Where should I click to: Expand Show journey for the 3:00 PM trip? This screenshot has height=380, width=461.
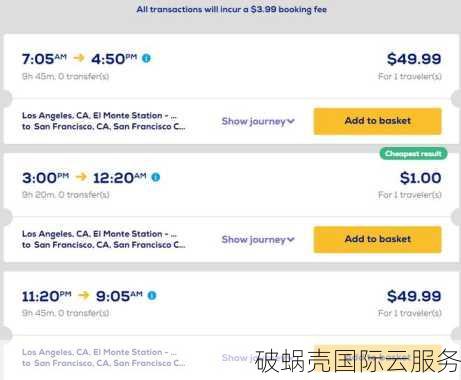258,240
